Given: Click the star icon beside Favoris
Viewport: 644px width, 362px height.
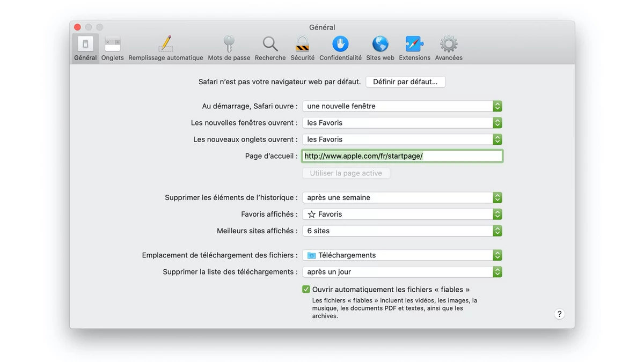Looking at the screenshot, I should pyautogui.click(x=312, y=214).
